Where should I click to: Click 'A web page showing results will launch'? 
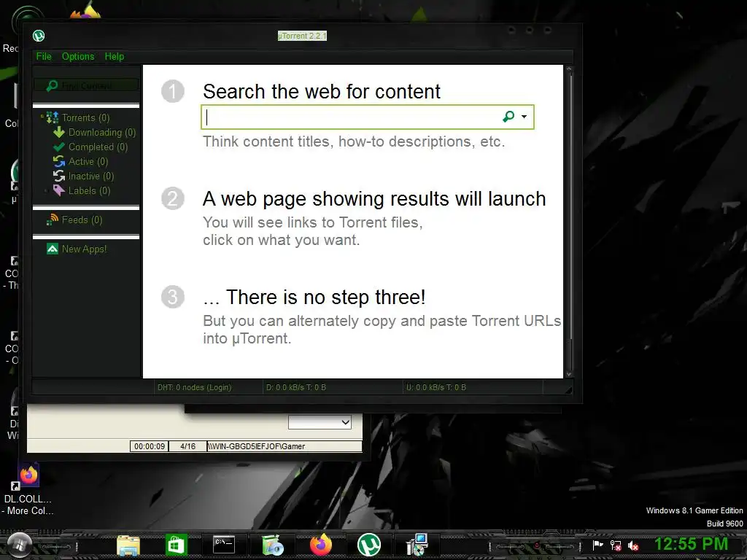pos(374,198)
